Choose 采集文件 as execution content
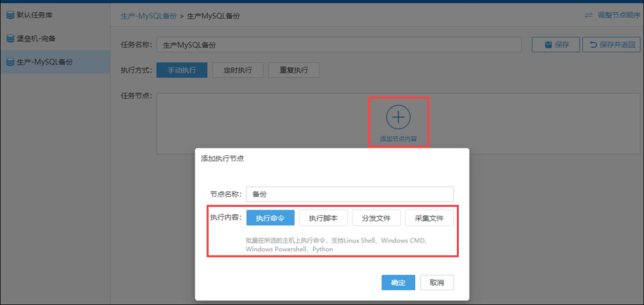This screenshot has width=644, height=305. [x=429, y=218]
